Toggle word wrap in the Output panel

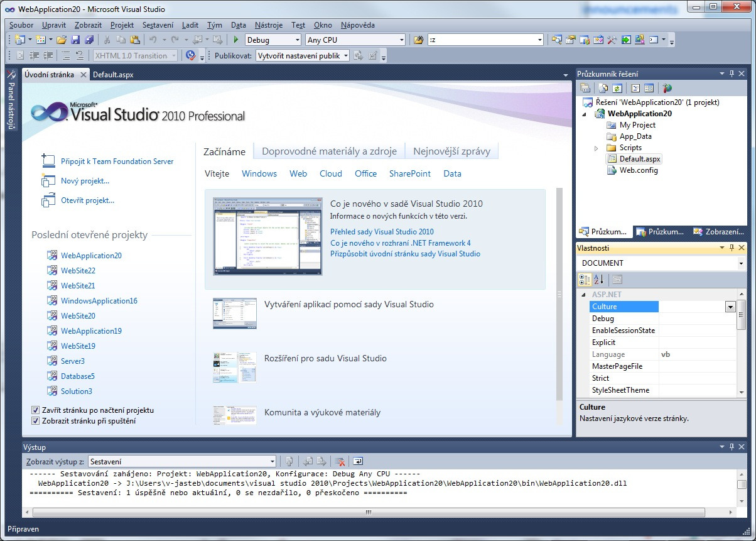tap(357, 461)
